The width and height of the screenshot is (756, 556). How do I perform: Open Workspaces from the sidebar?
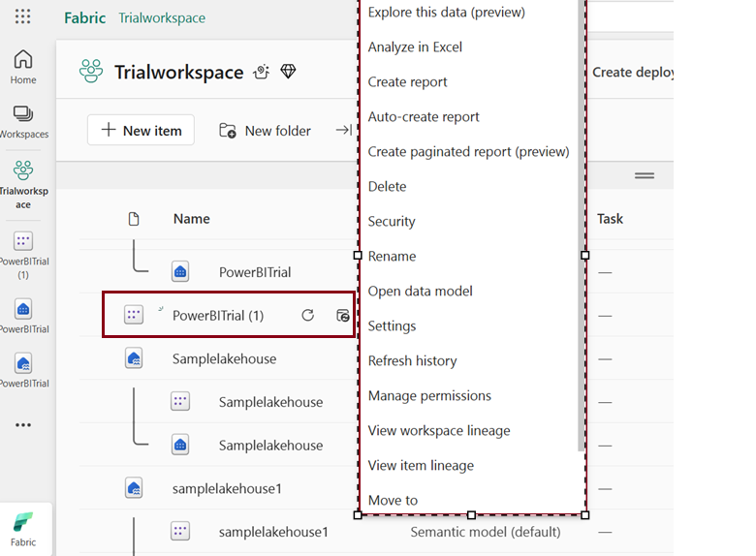23,122
